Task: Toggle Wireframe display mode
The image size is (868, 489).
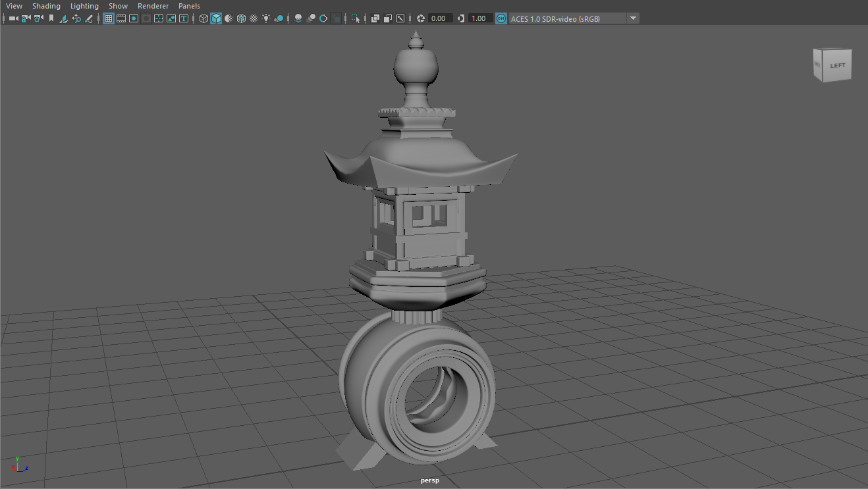Action: pos(203,18)
